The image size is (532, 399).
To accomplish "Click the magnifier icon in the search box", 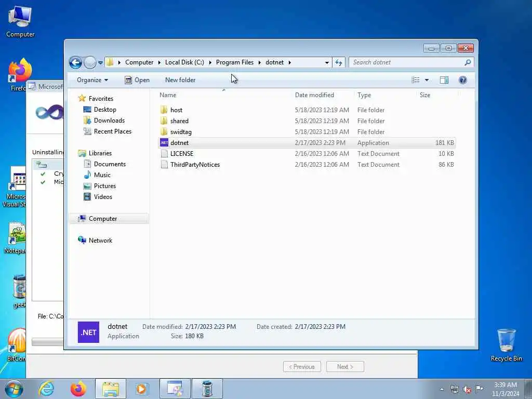I will pyautogui.click(x=468, y=62).
